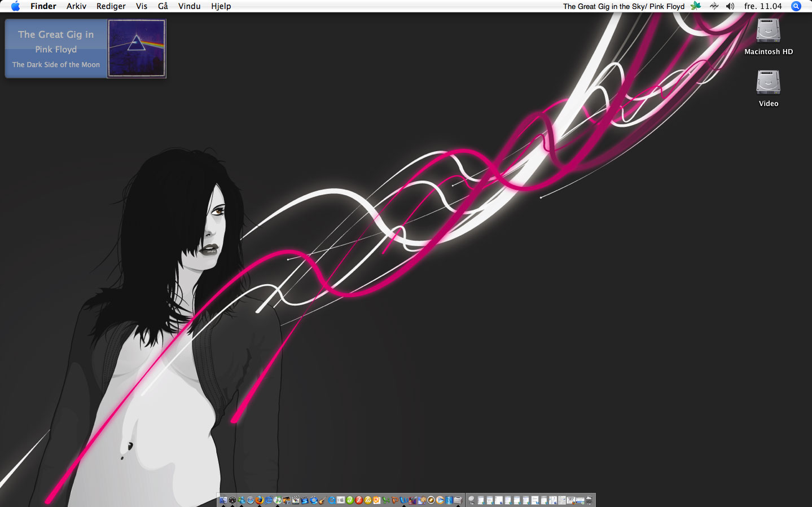The image size is (812, 507).
Task: Launch the orange play-button media player in Dock
Action: coord(440,500)
